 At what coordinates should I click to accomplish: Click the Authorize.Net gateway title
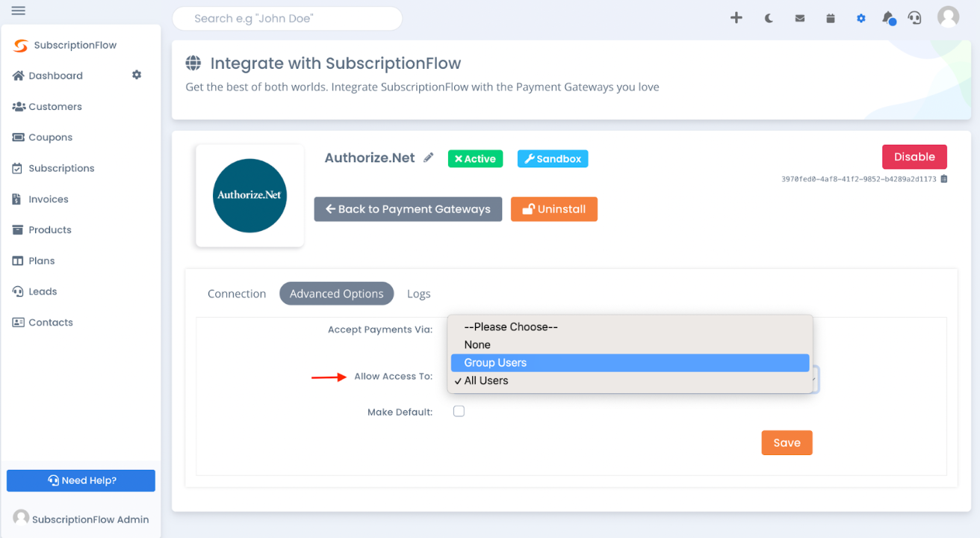click(370, 158)
